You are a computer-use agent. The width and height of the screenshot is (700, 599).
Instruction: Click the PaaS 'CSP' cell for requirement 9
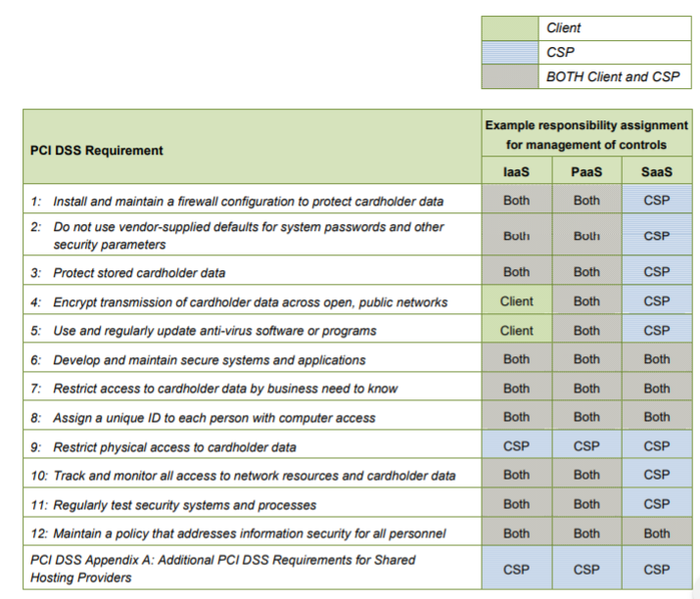click(586, 446)
